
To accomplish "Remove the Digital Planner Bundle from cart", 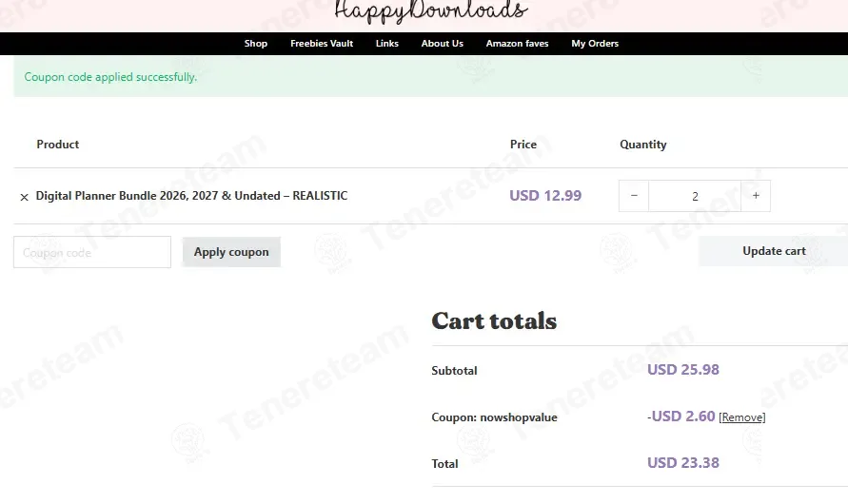I will click(x=25, y=197).
